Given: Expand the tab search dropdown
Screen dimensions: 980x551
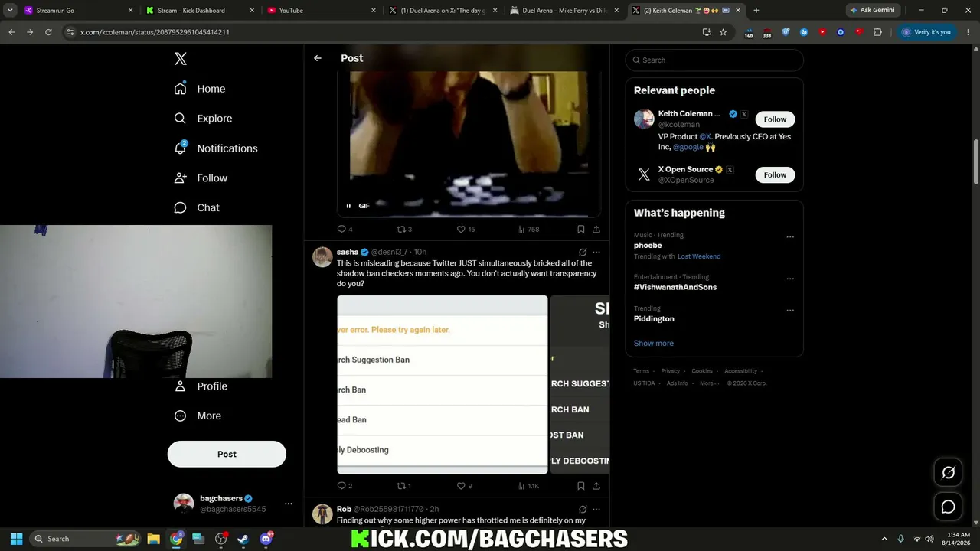Looking at the screenshot, I should (10, 11).
